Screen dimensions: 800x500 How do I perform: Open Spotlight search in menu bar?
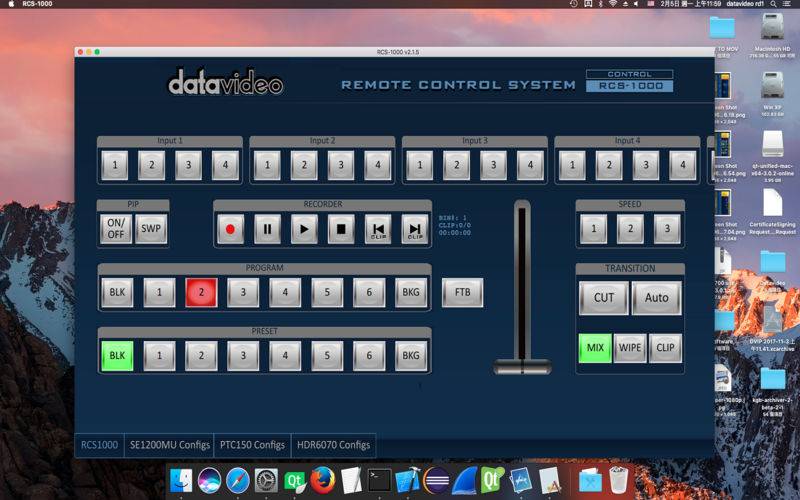[774, 4]
